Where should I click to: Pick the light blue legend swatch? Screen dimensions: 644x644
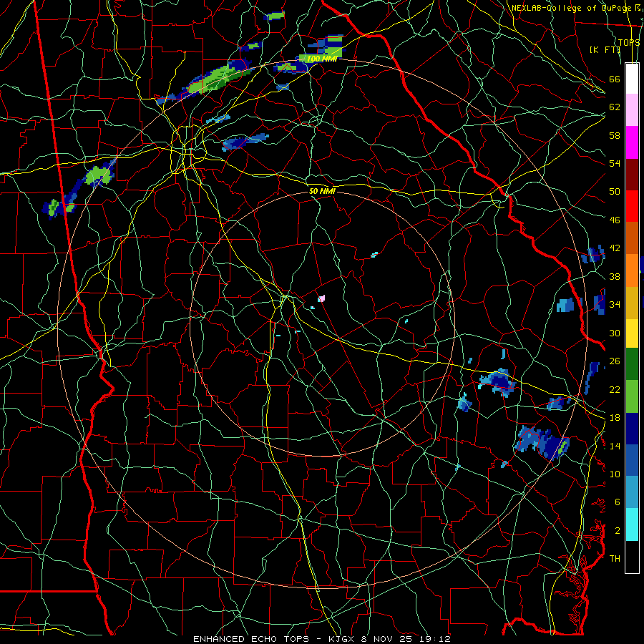[632, 492]
